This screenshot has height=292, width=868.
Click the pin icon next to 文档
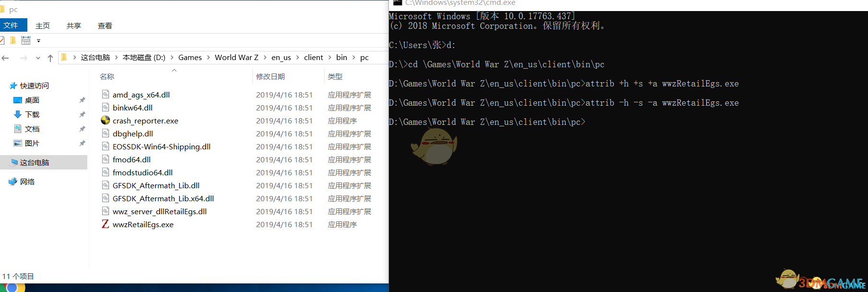pyautogui.click(x=82, y=129)
